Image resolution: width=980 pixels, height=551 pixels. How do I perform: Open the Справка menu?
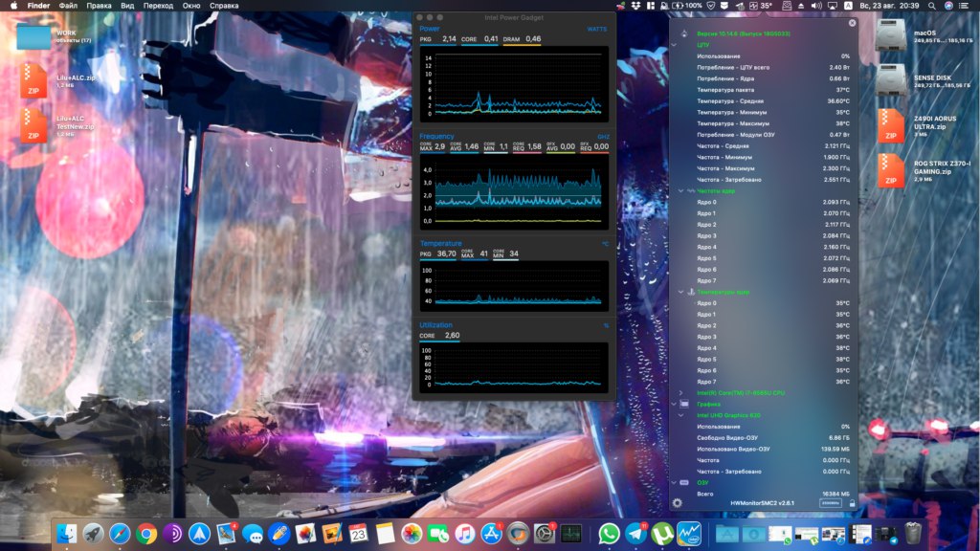224,6
